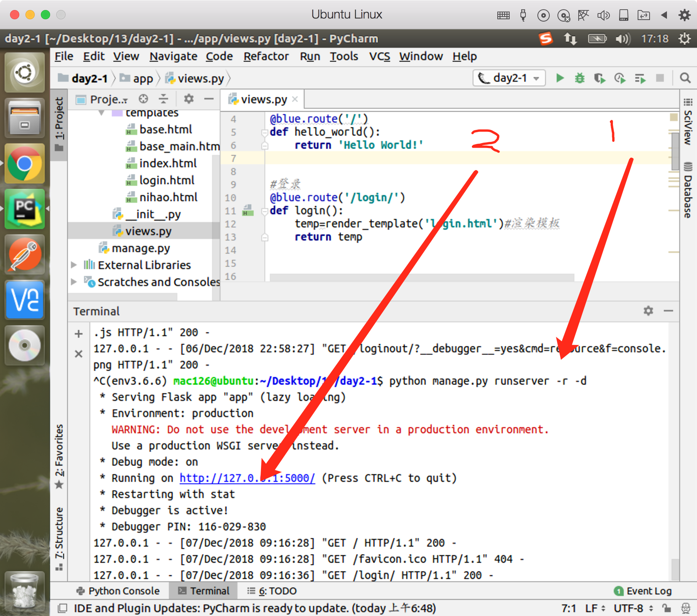Hide the Terminal panel
Image resolution: width=697 pixels, height=616 pixels.
668,311
